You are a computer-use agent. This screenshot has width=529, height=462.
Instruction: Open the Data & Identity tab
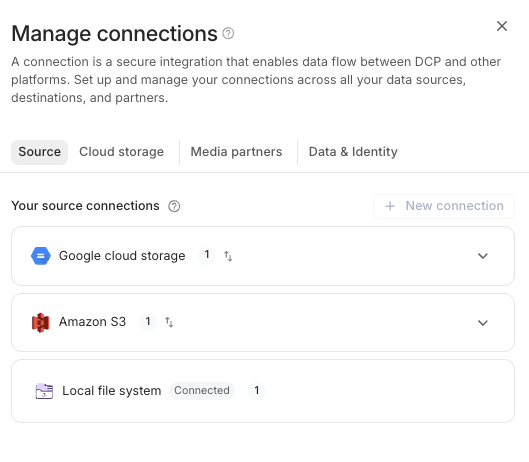click(353, 152)
